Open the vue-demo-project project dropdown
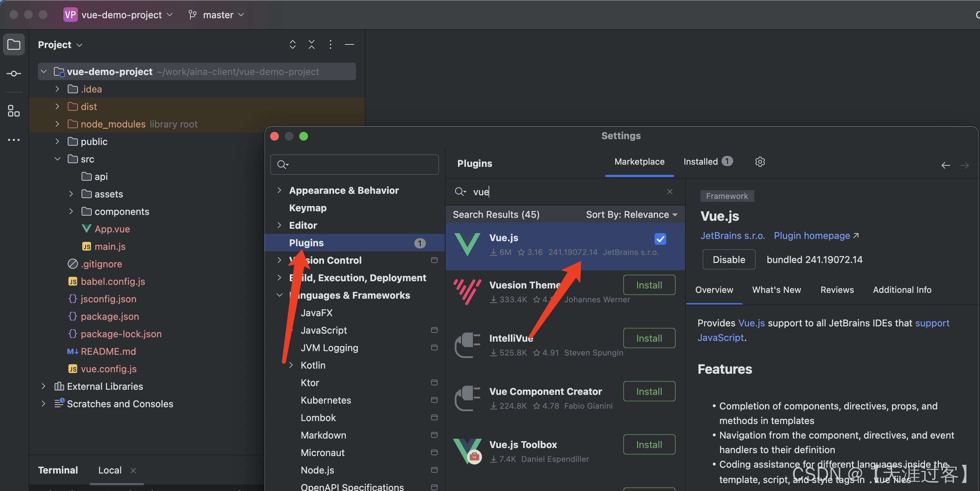The height and width of the screenshot is (491, 980). point(127,15)
